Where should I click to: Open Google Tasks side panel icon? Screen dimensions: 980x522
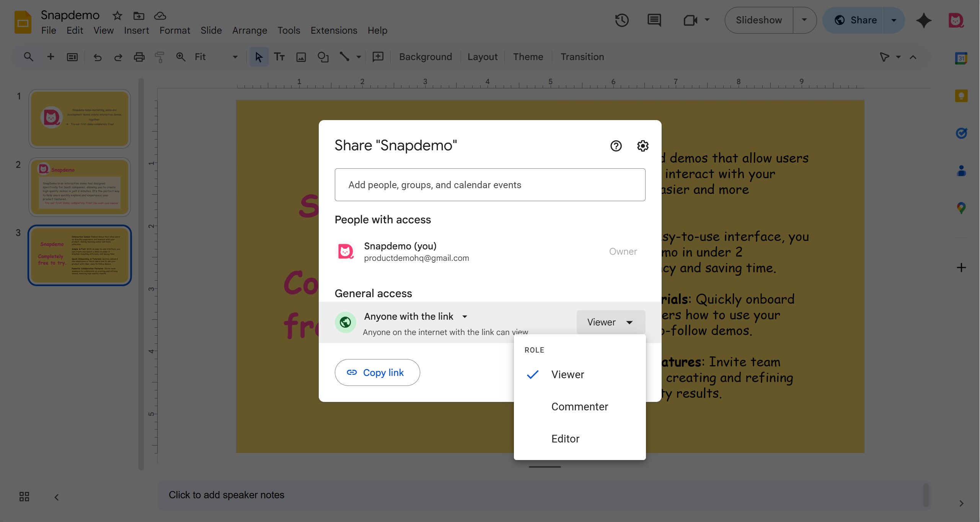tap(961, 133)
